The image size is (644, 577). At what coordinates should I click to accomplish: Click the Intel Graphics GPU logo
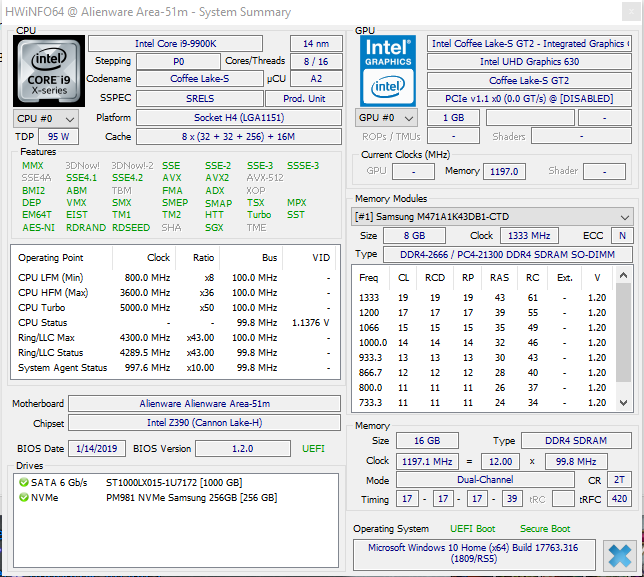(x=388, y=71)
